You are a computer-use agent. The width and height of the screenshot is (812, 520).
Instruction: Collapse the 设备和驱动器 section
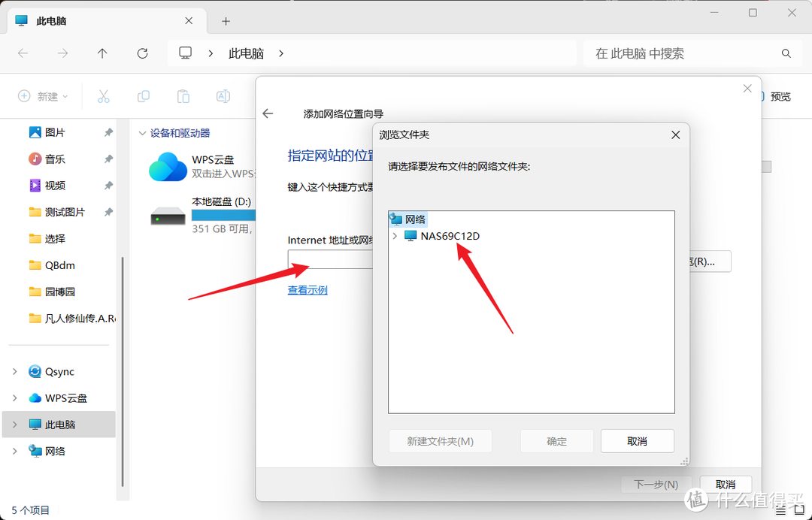point(143,132)
